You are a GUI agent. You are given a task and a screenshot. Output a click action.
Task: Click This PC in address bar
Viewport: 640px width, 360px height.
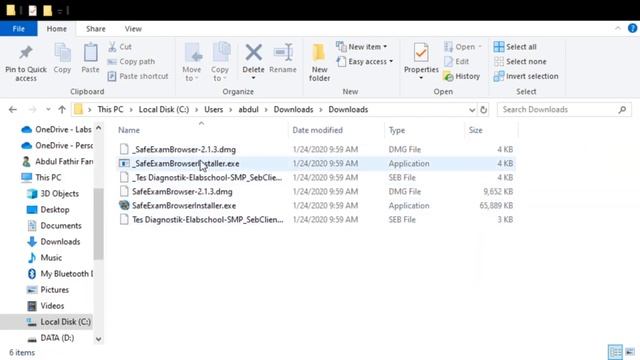pyautogui.click(x=110, y=109)
